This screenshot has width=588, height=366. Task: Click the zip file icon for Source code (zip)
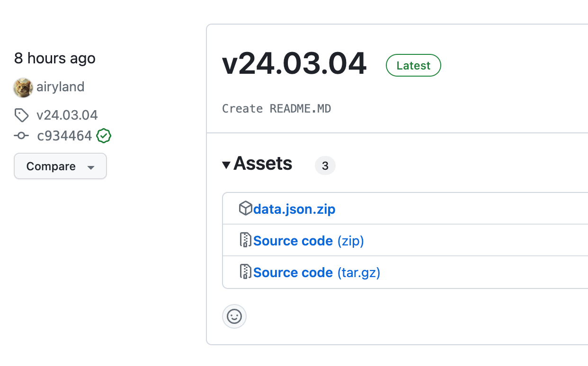click(245, 240)
